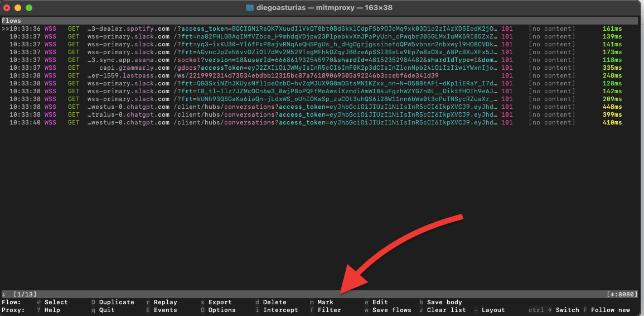Viewport: 644px width, 316px height.
Task: Click the [*:8080] listen port indicator
Action: click(623, 294)
